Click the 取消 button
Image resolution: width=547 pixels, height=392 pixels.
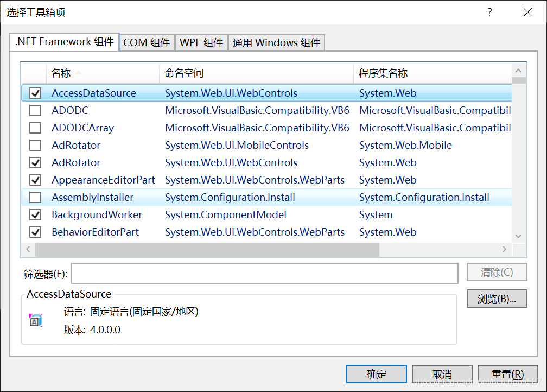[442, 374]
